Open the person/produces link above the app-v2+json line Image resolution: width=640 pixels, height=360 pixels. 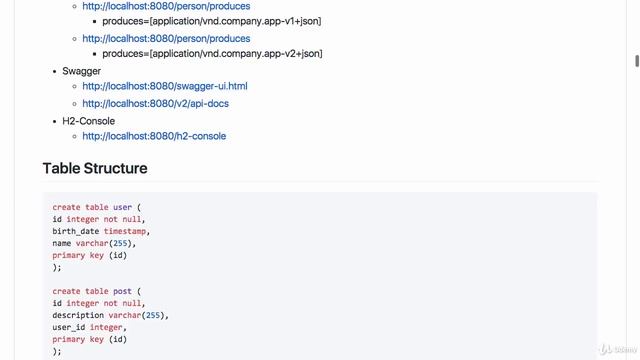[x=166, y=38]
